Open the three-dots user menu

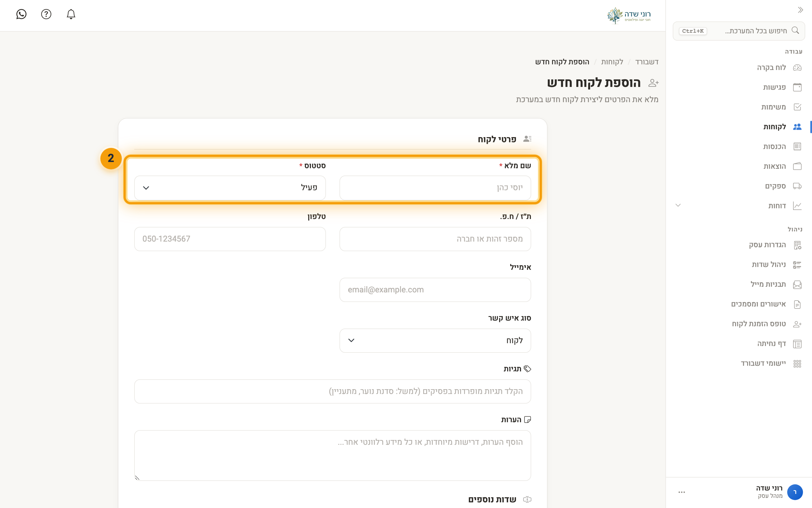pyautogui.click(x=681, y=492)
